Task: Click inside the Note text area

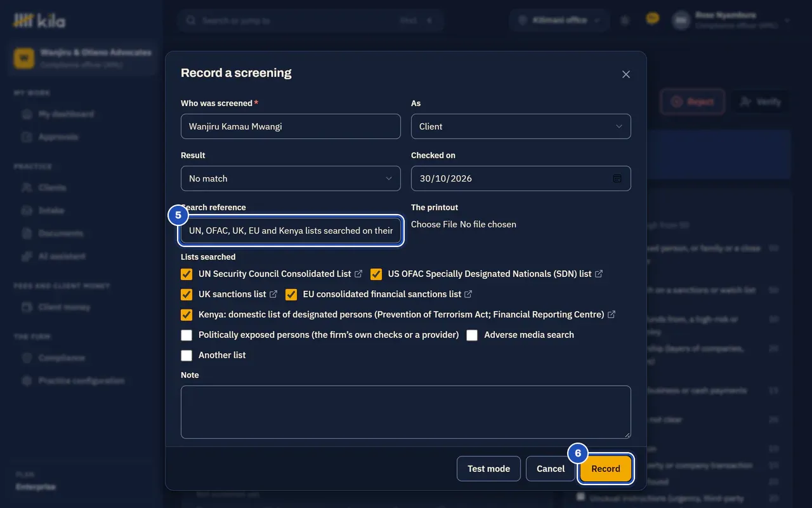Action: point(406,412)
